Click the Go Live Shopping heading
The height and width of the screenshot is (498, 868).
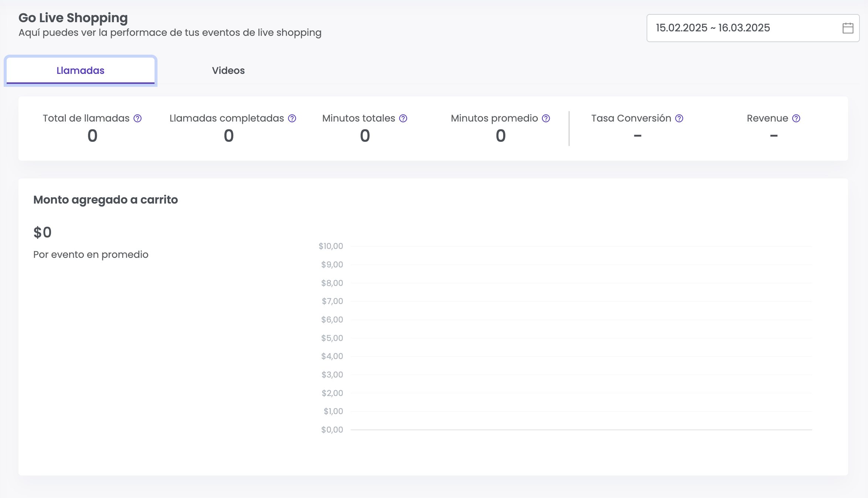pyautogui.click(x=73, y=18)
